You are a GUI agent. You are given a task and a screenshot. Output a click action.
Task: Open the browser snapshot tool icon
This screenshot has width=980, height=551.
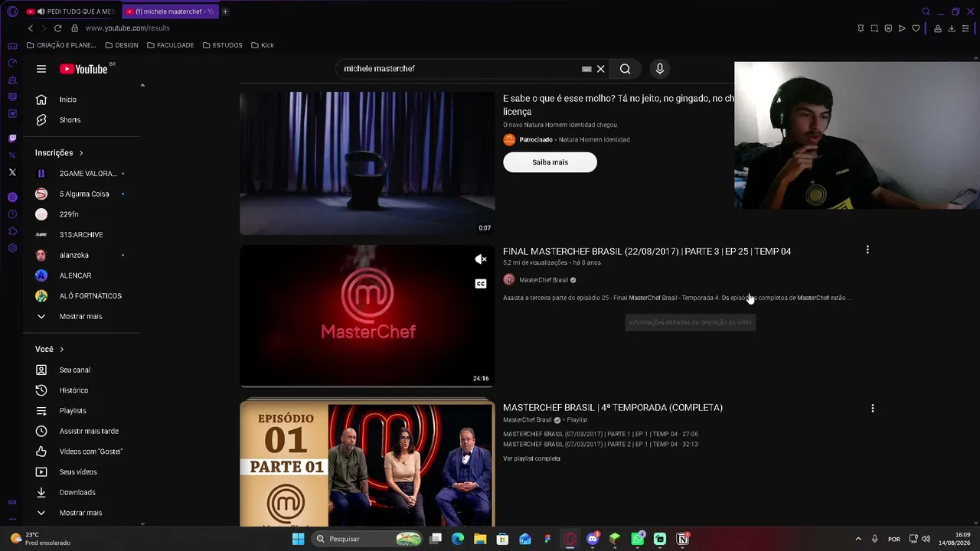click(874, 28)
